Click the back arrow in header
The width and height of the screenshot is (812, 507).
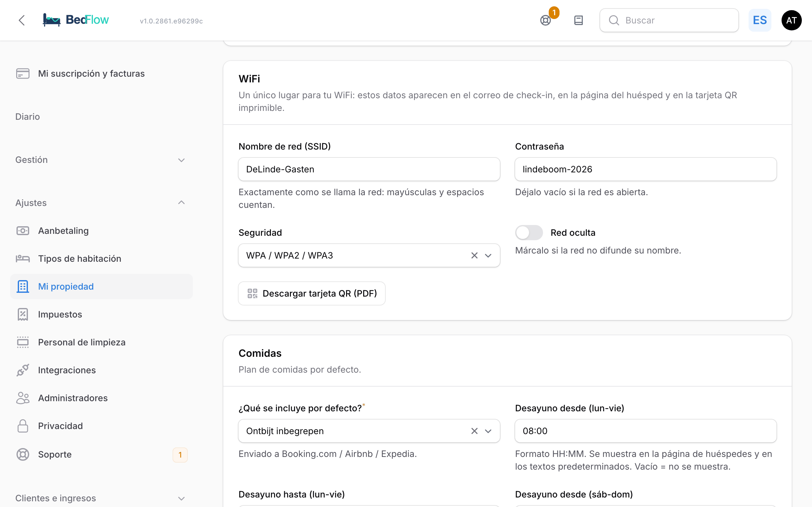[x=22, y=21]
